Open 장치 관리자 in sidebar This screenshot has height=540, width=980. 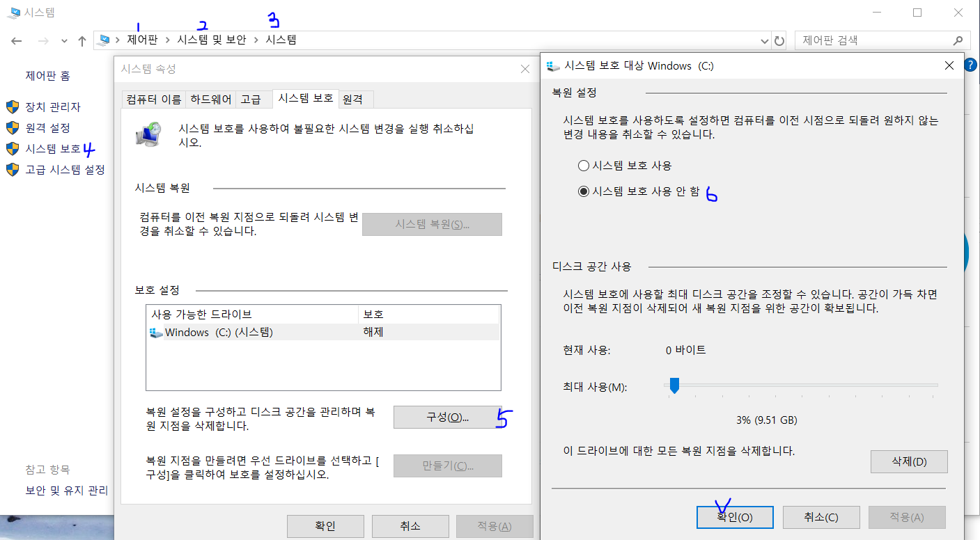tap(53, 107)
